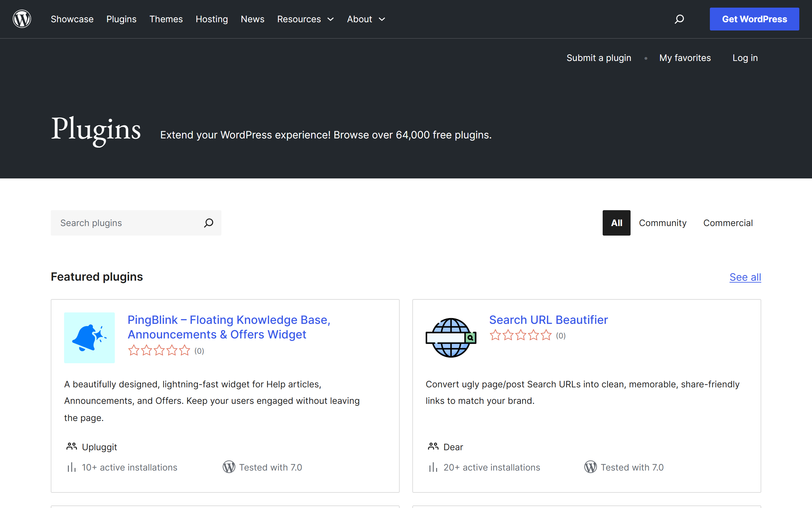
Task: Click the PingBlink bell plugin icon
Action: [89, 338]
